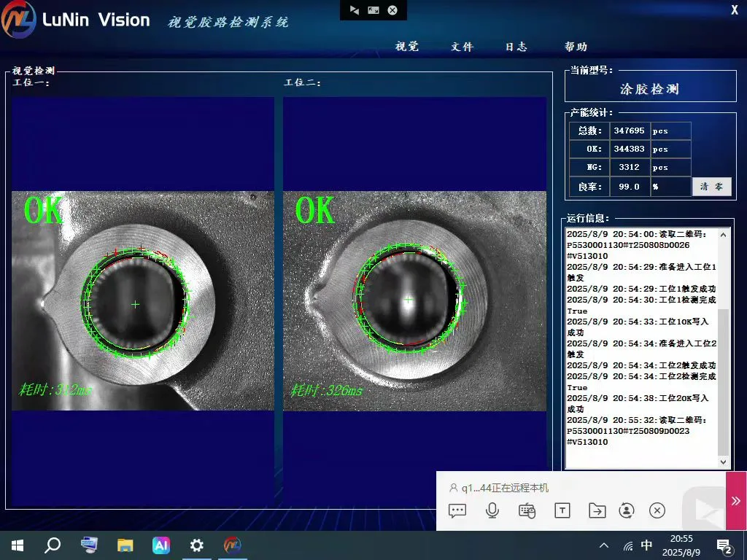Open Settings gear on the taskbar
The height and width of the screenshot is (560, 747).
click(x=197, y=545)
